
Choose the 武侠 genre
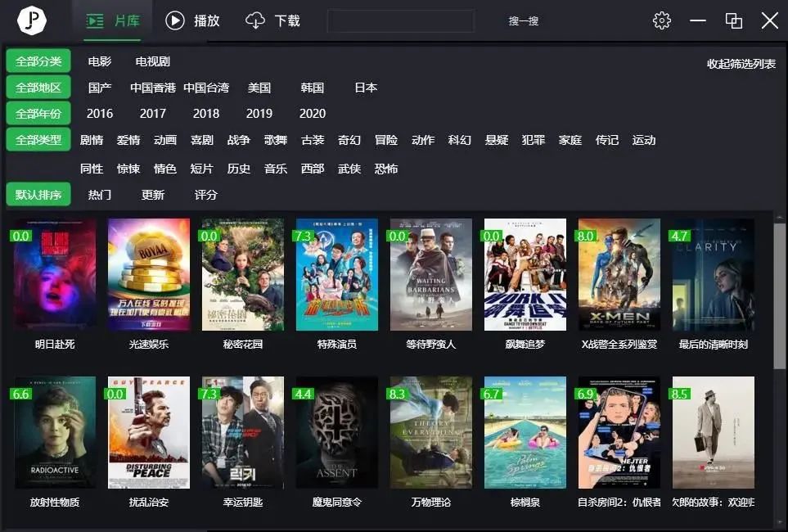[x=349, y=169]
